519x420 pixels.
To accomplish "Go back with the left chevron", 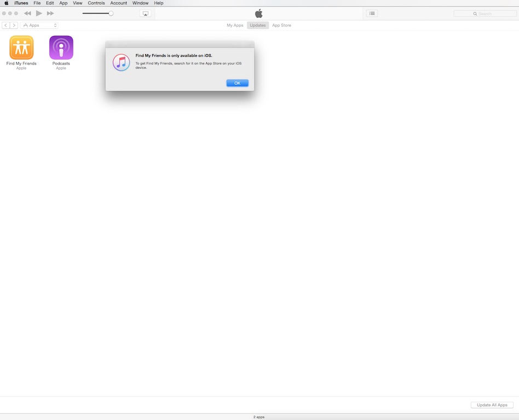I will coord(5,25).
